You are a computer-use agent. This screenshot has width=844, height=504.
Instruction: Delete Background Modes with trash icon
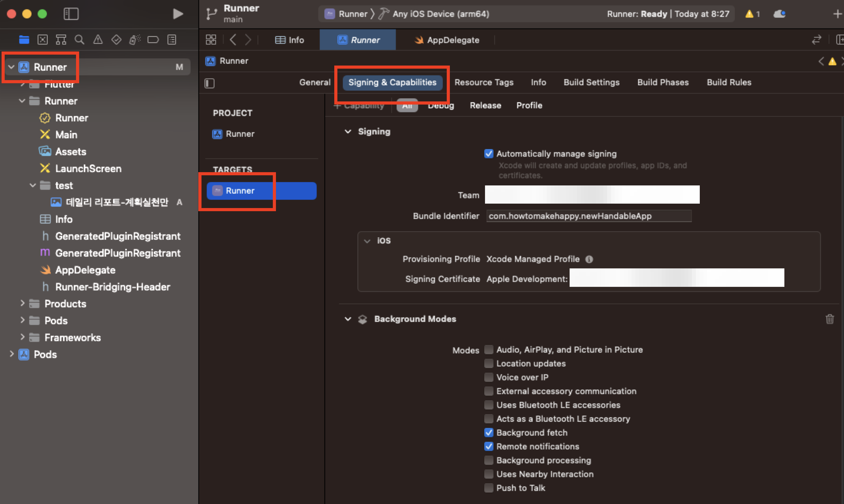(829, 319)
